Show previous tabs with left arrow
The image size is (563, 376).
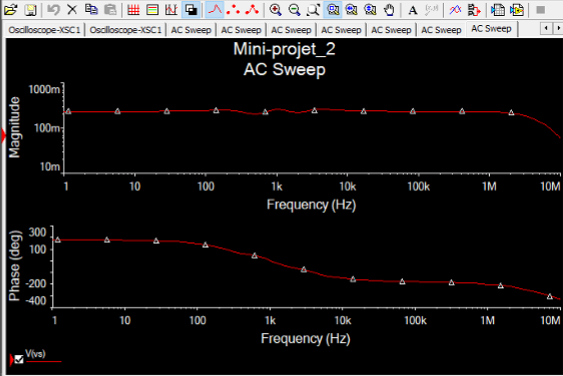546,28
